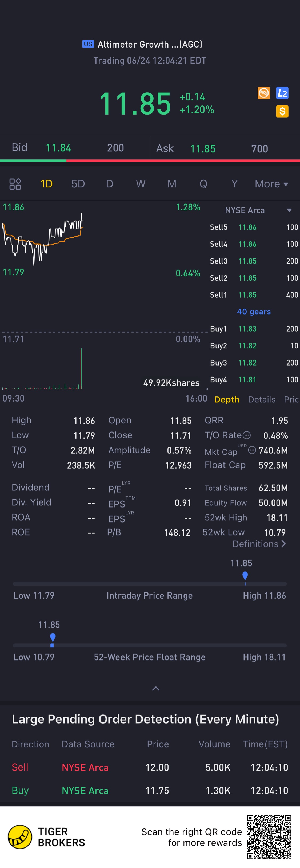
Task: Open the Definitions link
Action: click(259, 544)
